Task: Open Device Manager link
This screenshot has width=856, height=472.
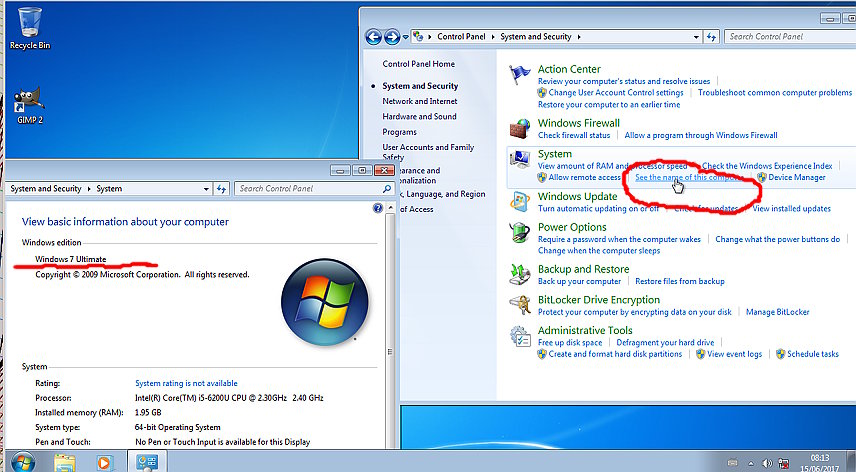Action: (796, 177)
